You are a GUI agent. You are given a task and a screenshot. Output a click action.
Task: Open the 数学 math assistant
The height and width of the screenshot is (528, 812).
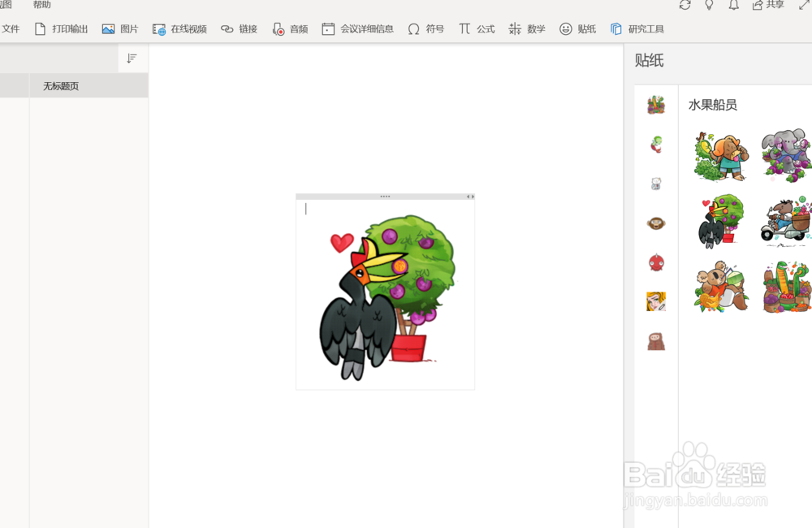point(527,28)
